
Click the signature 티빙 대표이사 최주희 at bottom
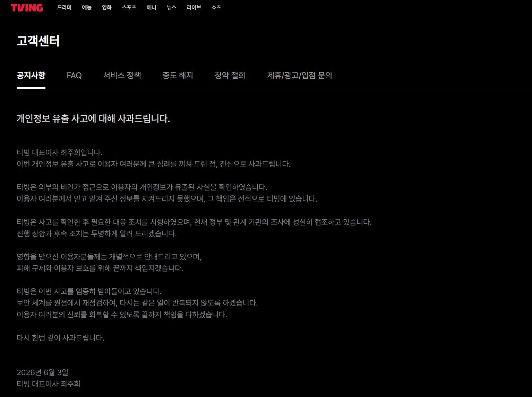[x=49, y=384]
